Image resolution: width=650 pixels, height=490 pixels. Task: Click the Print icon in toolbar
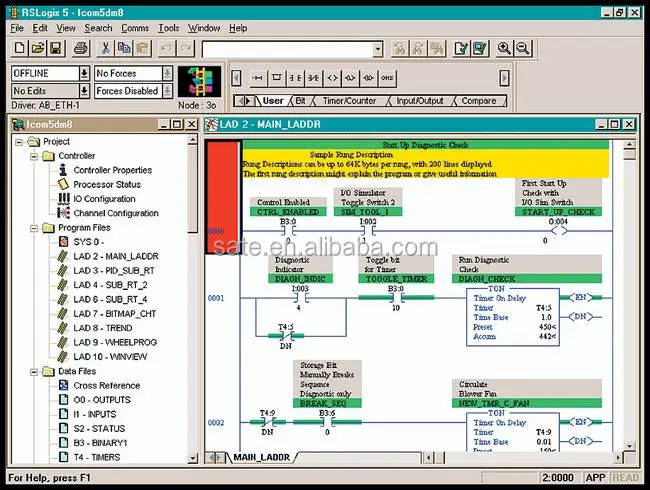tap(79, 48)
